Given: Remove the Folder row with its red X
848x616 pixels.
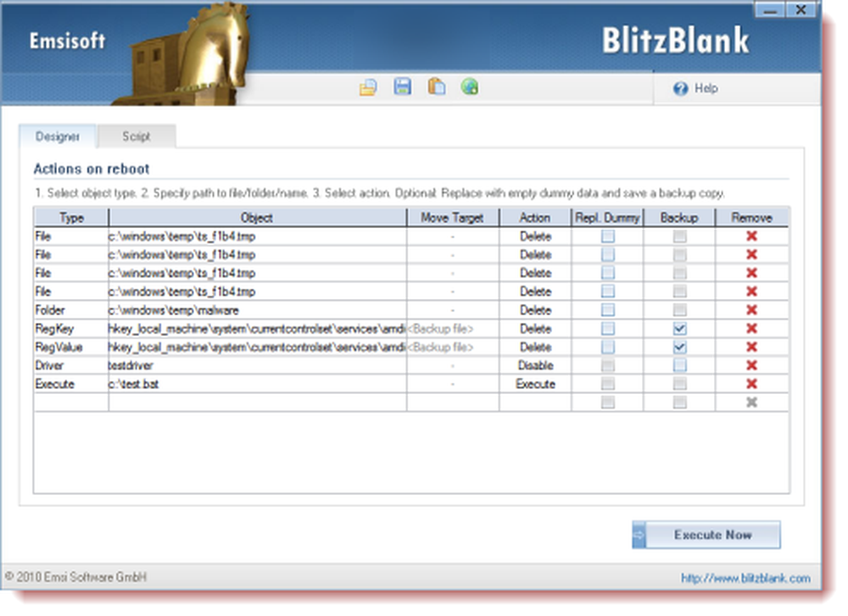Looking at the screenshot, I should [751, 310].
